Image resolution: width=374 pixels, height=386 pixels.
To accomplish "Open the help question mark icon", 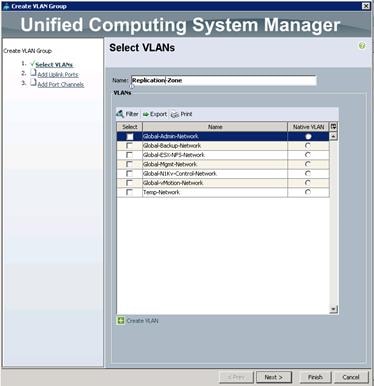I will [x=362, y=46].
